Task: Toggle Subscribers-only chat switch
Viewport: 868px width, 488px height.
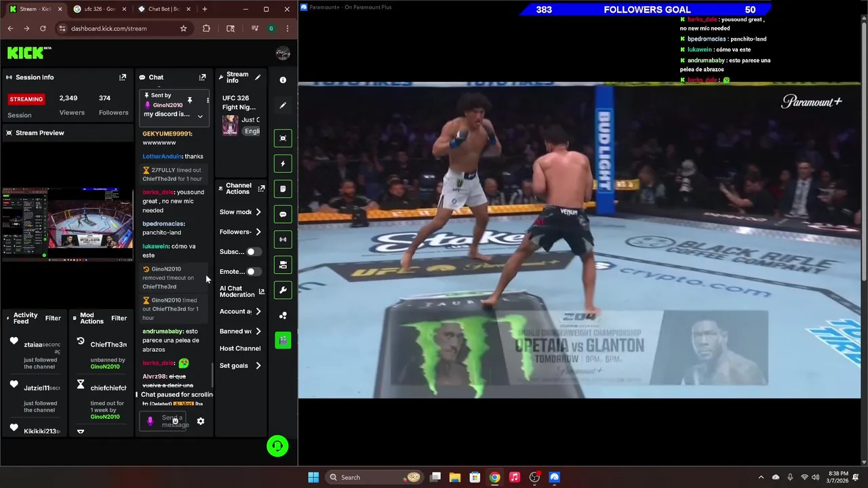Action: [253, 251]
